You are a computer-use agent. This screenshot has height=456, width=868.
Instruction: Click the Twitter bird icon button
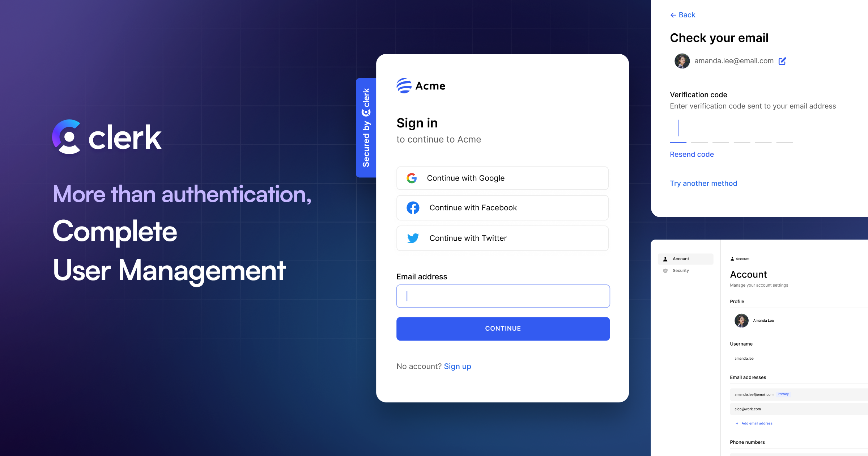412,238
